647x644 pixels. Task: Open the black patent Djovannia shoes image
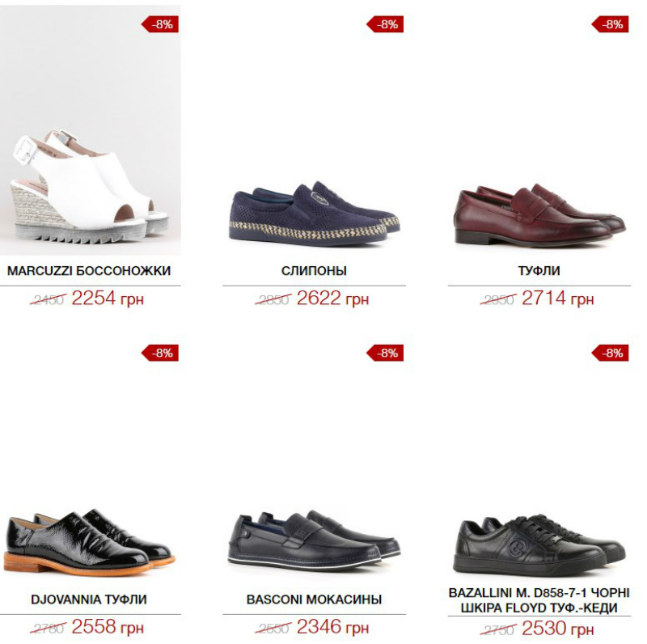point(91,542)
